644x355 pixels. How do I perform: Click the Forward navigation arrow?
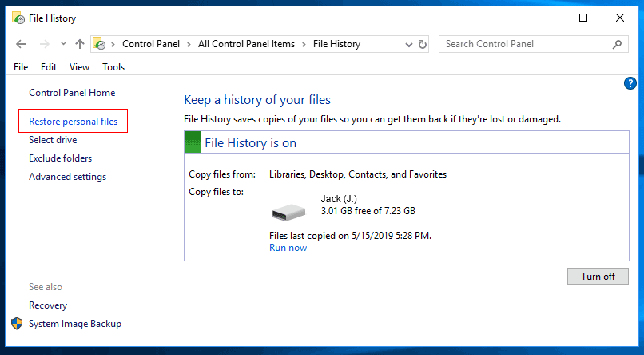pos(45,44)
